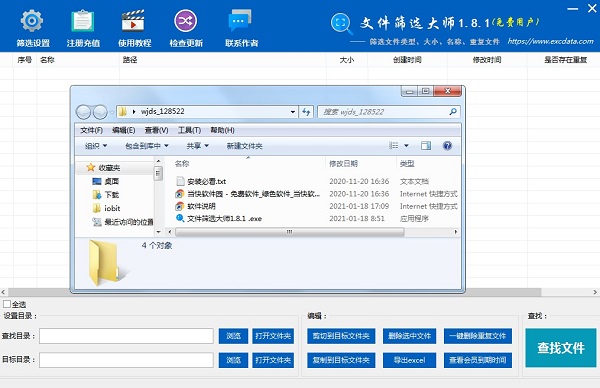Open 注册充值 register recharge clipboard icon
Screen dimensions: 600x388
click(x=83, y=21)
